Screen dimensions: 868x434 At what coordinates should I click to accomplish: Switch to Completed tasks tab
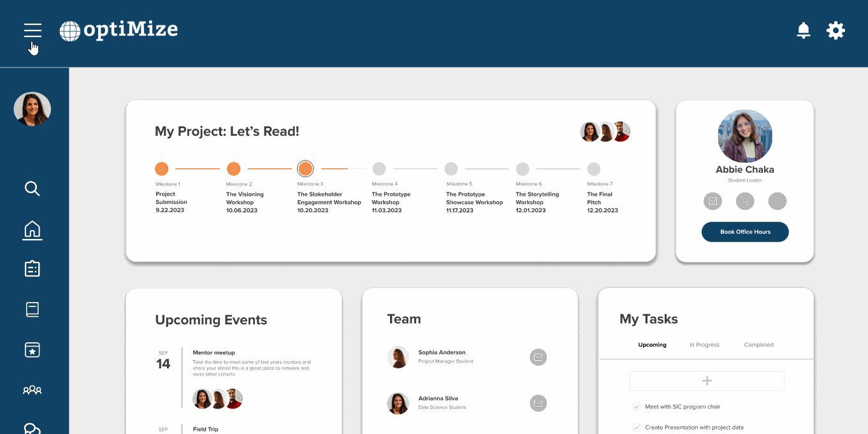tap(758, 345)
